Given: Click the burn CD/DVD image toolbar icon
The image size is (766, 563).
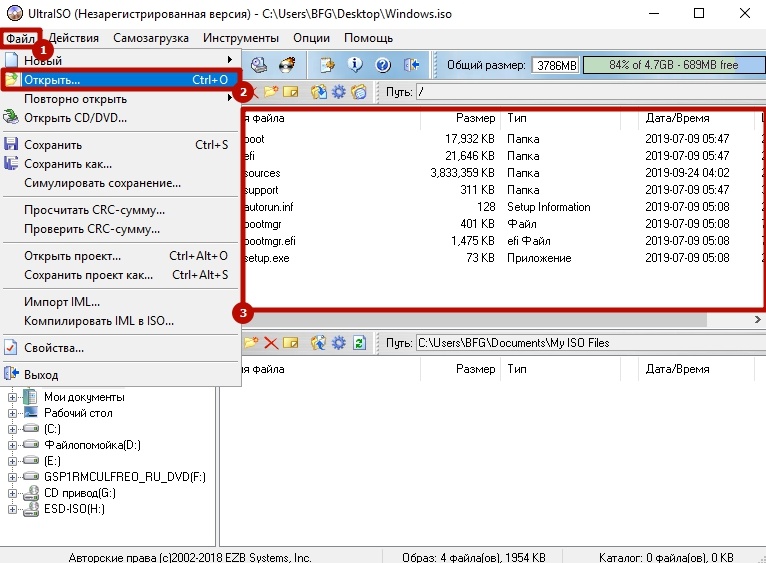Looking at the screenshot, I should pyautogui.click(x=288, y=65).
